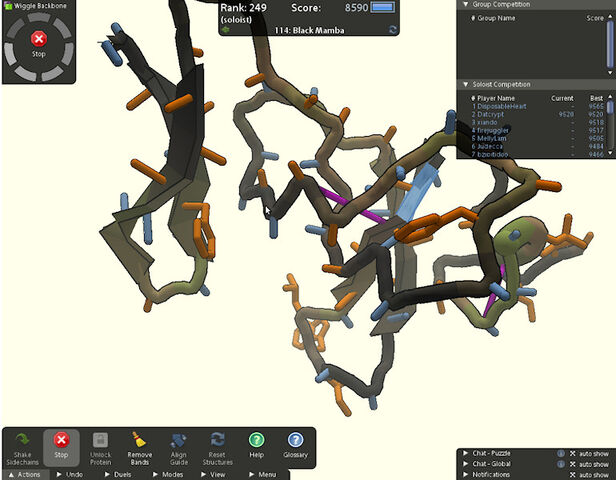
Task: Click the Soloist list scroll down arrow
Action: [x=610, y=153]
